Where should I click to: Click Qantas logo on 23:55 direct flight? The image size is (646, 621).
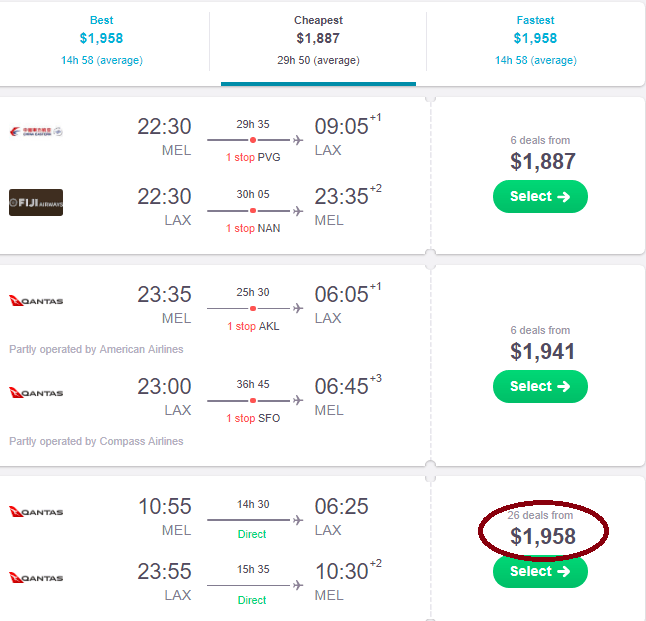(x=36, y=578)
